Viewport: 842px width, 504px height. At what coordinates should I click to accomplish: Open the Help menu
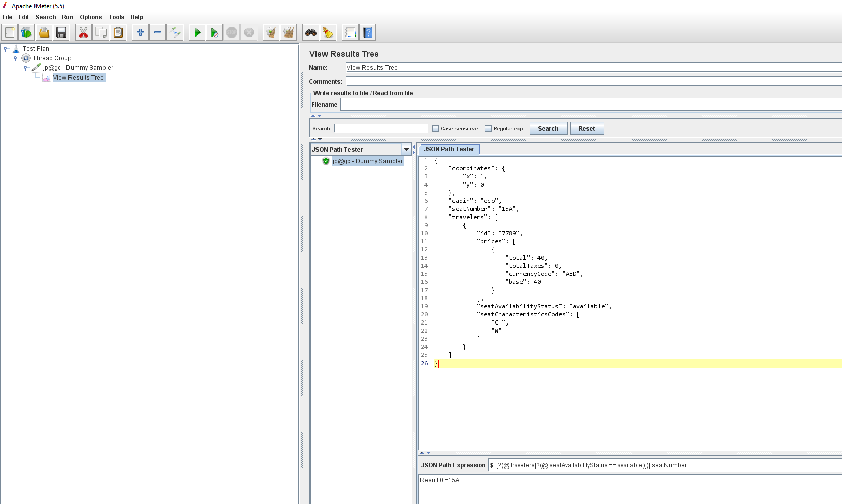pyautogui.click(x=137, y=17)
